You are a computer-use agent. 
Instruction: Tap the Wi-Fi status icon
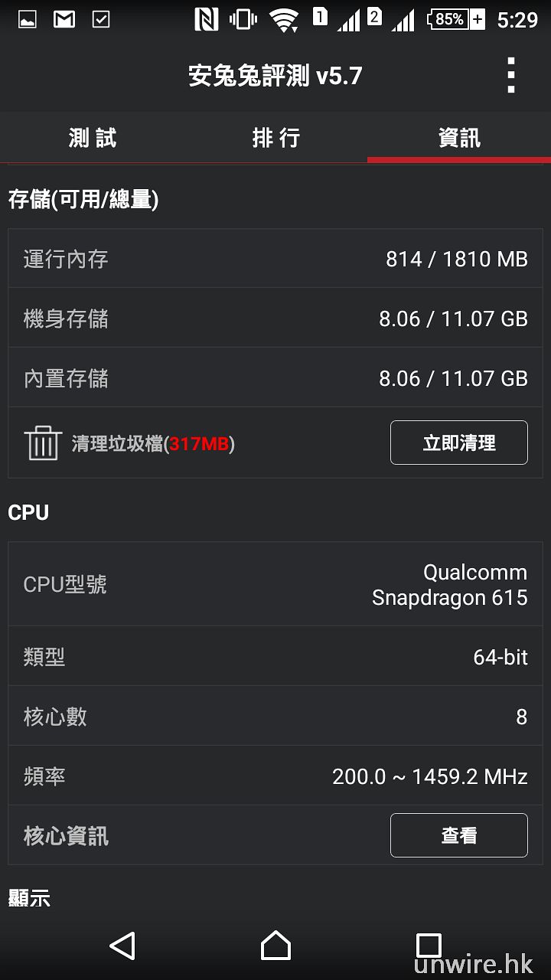coord(284,19)
